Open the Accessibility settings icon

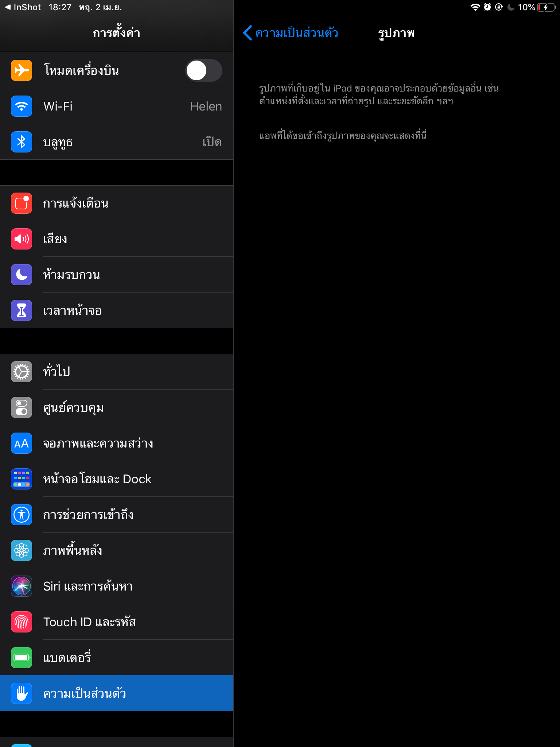22,515
